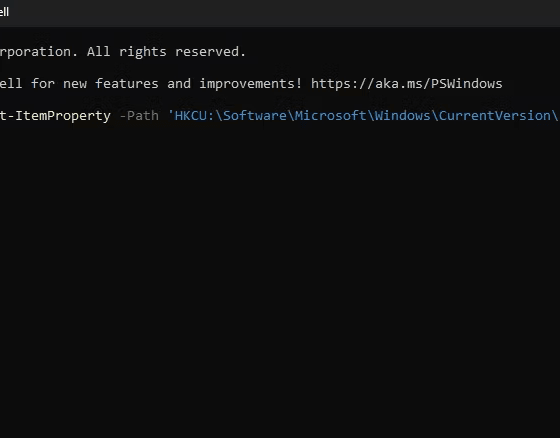
Task: Click the word reserved. in copyright line
Action: (210, 52)
